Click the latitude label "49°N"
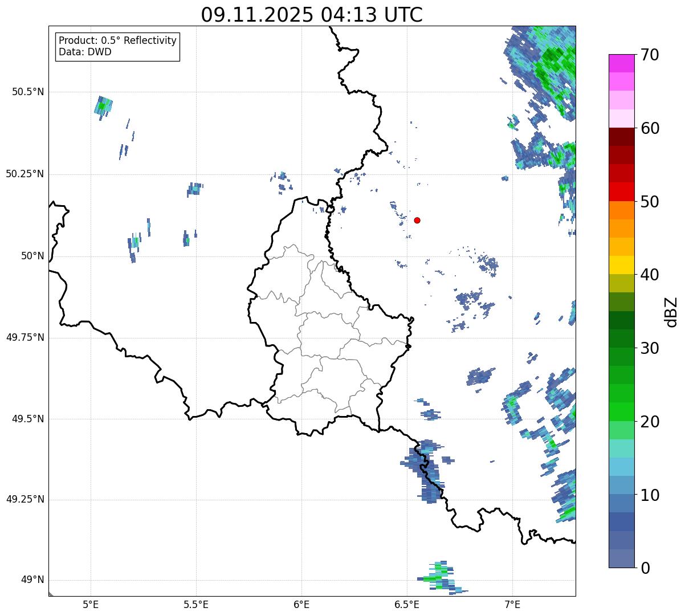 coord(32,580)
